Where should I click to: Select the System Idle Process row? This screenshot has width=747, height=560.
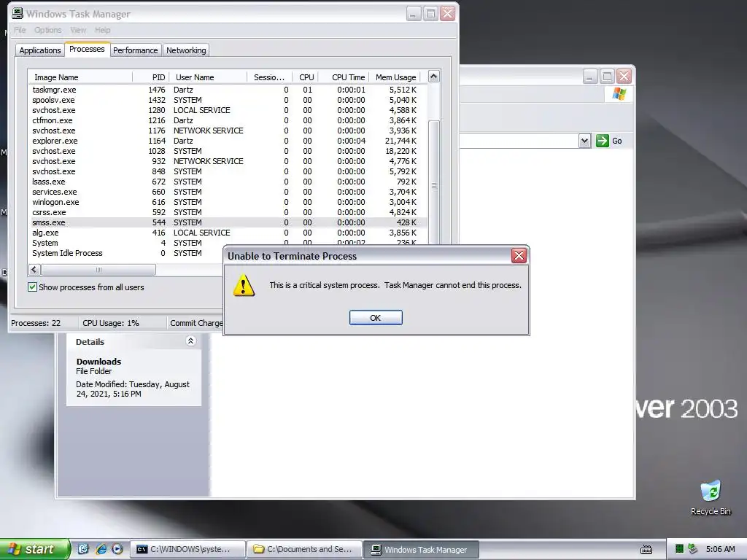125,253
